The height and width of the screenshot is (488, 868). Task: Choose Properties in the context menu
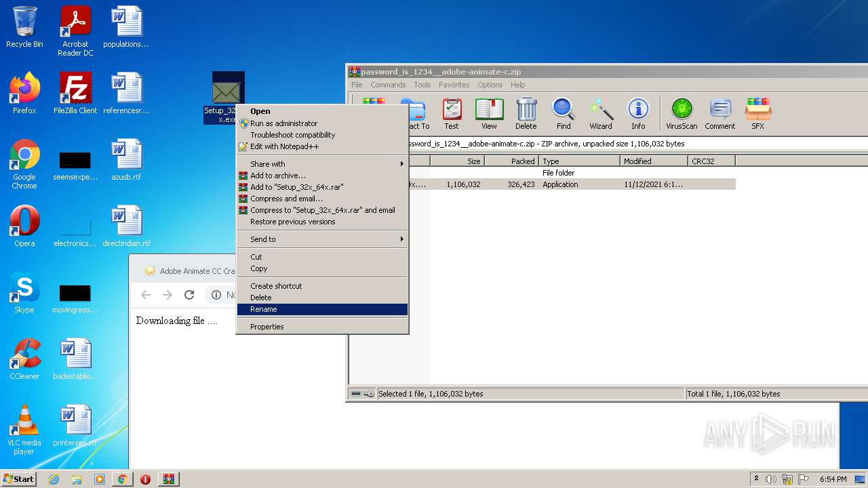[322, 327]
